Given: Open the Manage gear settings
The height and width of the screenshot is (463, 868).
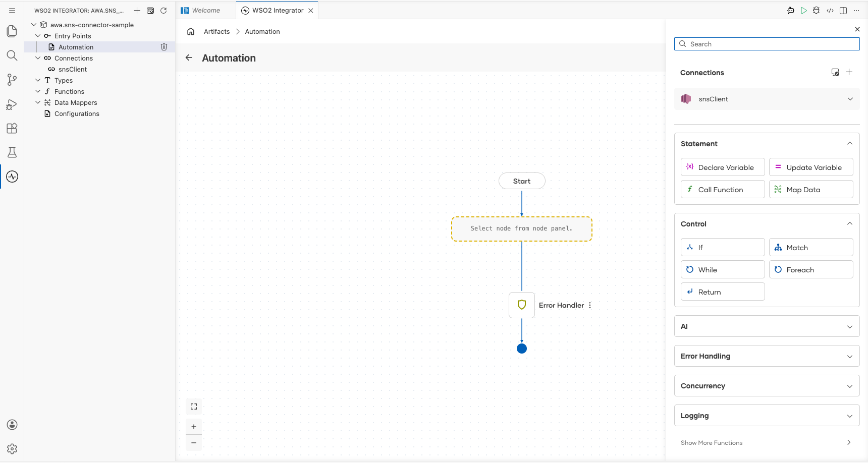Looking at the screenshot, I should tap(12, 449).
